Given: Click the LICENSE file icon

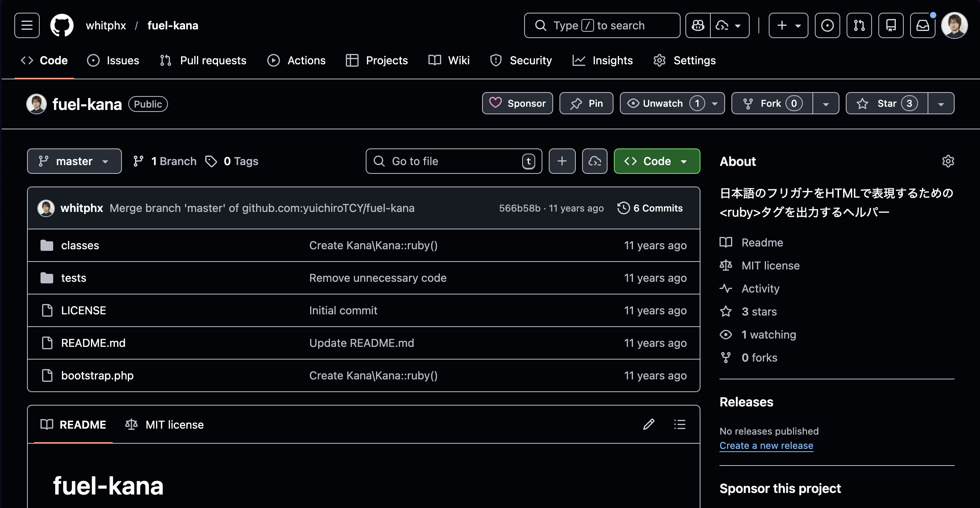Looking at the screenshot, I should click(47, 310).
